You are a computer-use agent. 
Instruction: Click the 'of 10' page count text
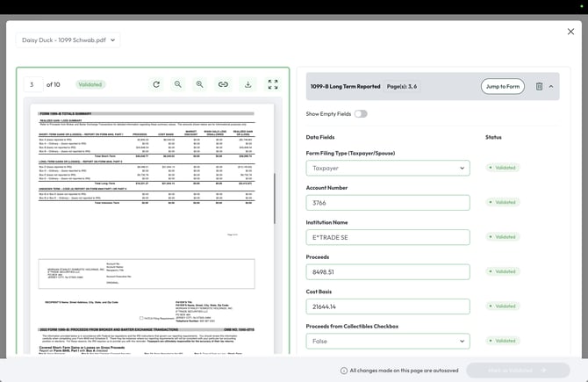pyautogui.click(x=54, y=84)
